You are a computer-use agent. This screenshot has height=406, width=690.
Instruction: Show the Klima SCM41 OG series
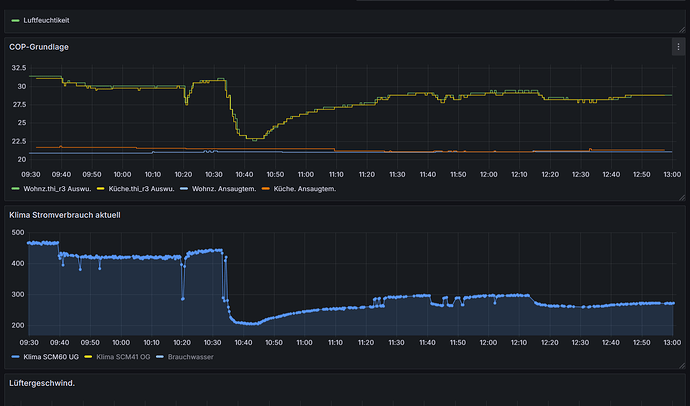click(x=123, y=357)
